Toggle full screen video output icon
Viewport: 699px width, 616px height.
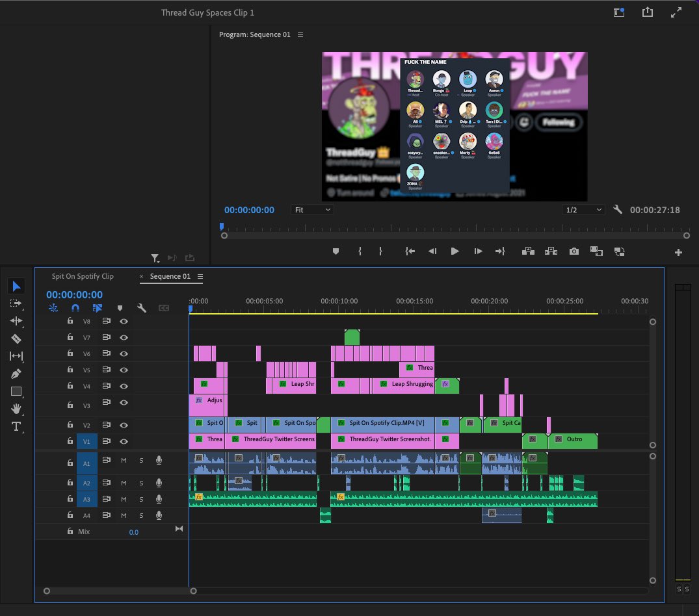[x=676, y=12]
